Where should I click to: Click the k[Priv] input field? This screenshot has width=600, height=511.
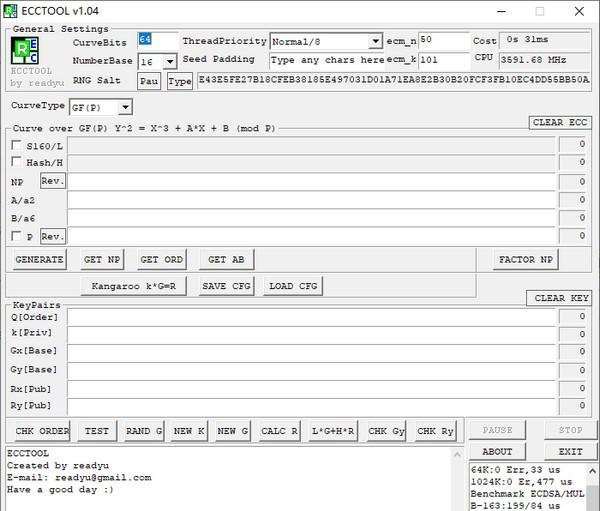click(x=311, y=335)
